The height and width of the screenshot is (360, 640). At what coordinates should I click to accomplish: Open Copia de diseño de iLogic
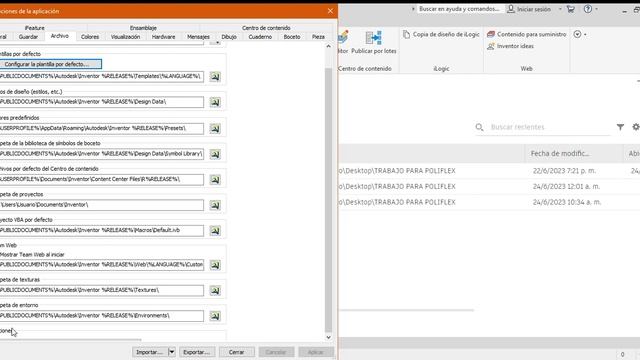(441, 35)
